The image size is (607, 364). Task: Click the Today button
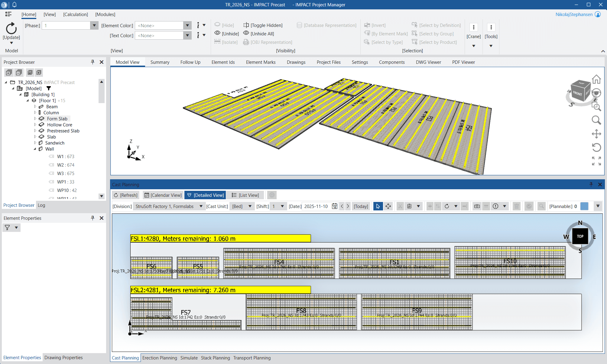click(361, 206)
